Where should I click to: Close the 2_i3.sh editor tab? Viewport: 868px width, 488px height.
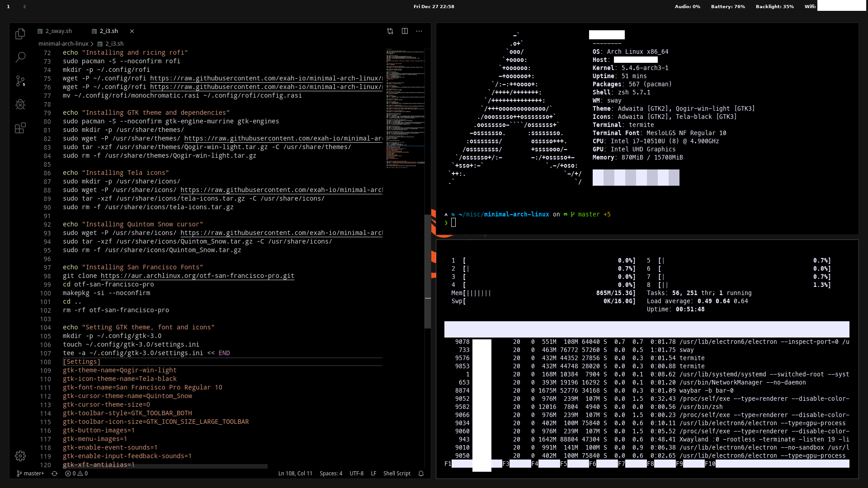point(132,31)
